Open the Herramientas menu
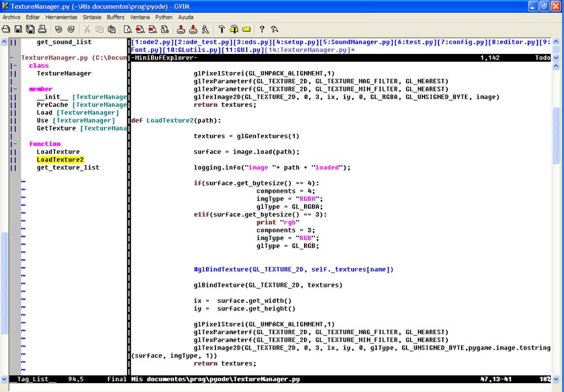The image size is (564, 392). (61, 17)
